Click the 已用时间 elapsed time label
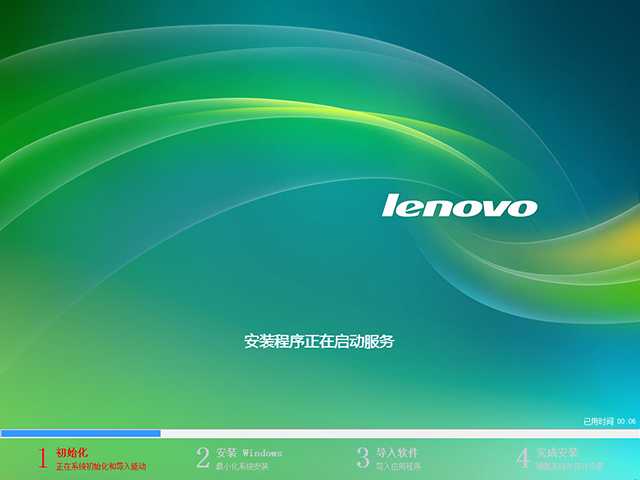Viewport: 640px width, 480px height. 597,422
